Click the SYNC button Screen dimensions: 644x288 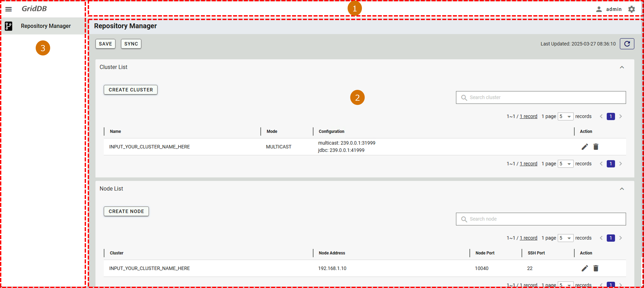131,44
